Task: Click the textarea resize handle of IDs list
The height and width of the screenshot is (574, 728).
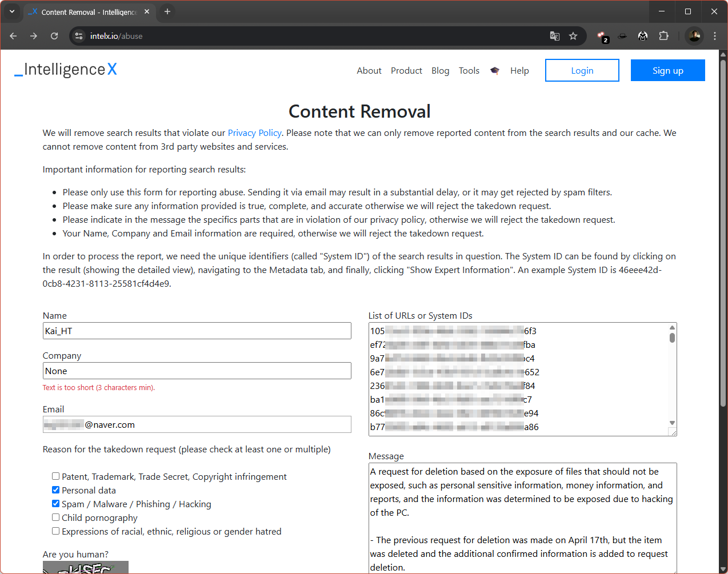Action: [673, 432]
